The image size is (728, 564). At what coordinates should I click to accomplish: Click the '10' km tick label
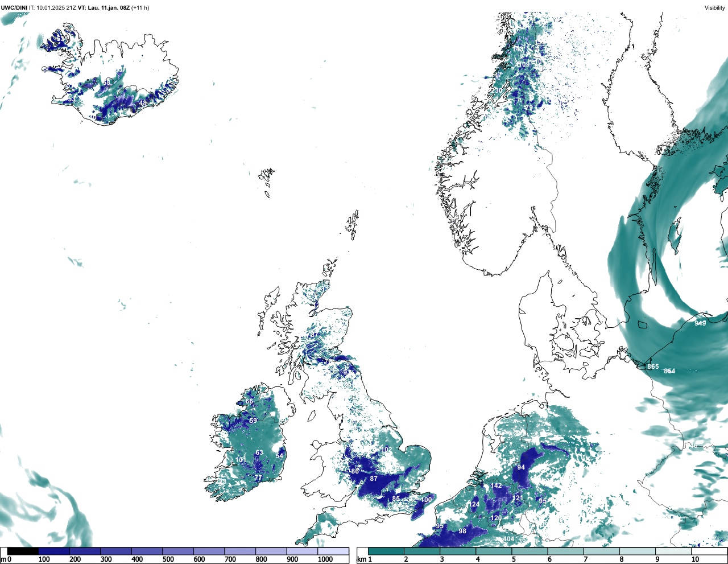tap(695, 559)
